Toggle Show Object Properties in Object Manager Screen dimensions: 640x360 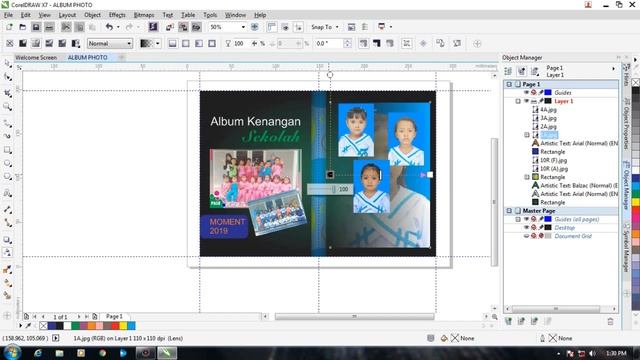[508, 71]
